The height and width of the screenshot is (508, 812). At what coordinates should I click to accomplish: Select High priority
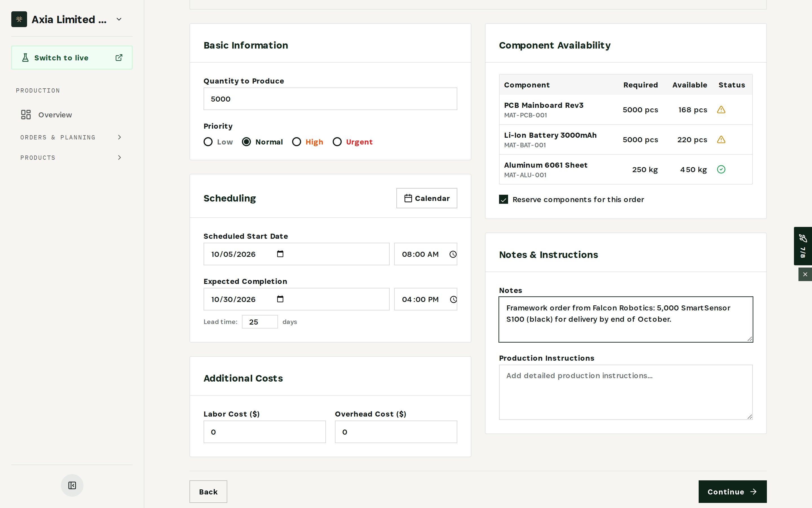297,142
